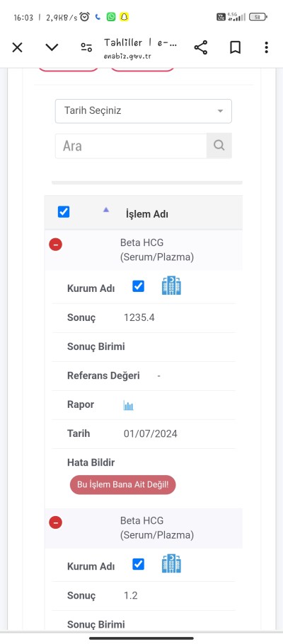Click the İşlem Adı column header
The image size is (283, 644).
coord(147,214)
